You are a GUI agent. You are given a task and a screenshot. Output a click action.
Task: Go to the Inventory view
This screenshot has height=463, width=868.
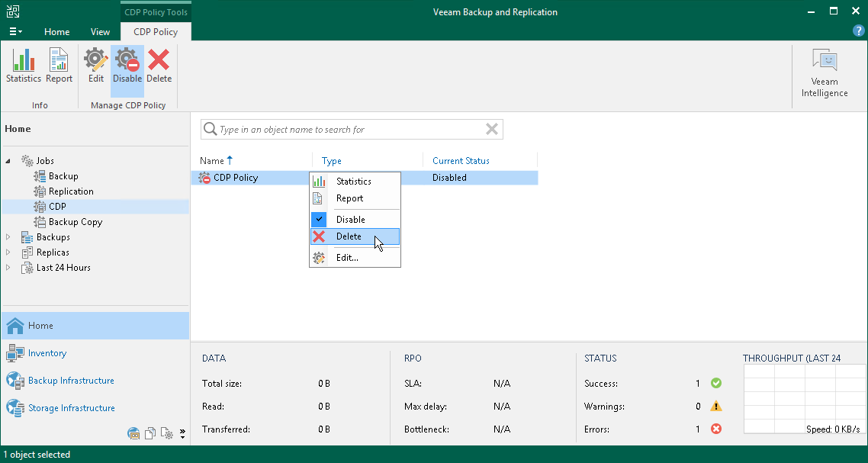click(47, 353)
